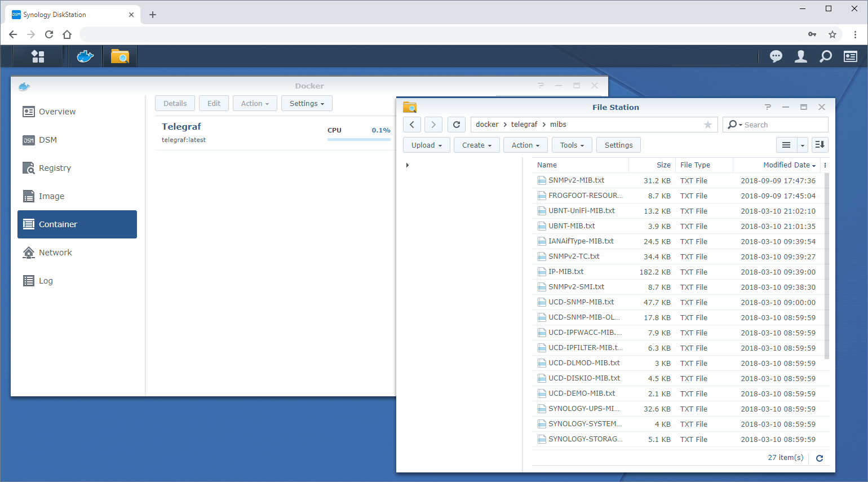Open Docker Image section
The width and height of the screenshot is (868, 482).
coord(77,196)
